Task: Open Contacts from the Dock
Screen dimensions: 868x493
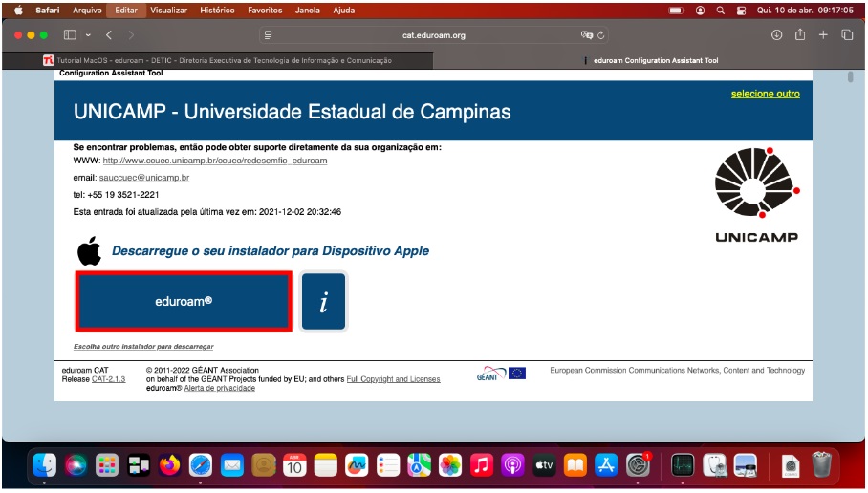Action: click(264, 465)
